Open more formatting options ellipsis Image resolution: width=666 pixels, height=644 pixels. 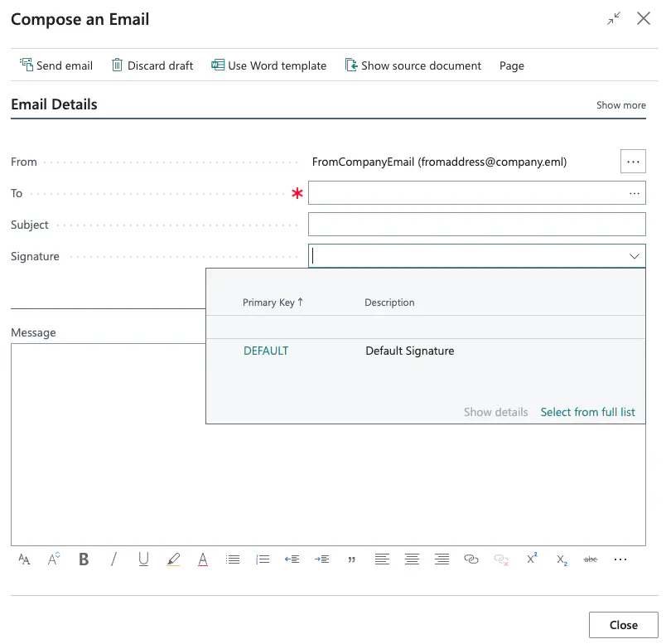click(620, 559)
